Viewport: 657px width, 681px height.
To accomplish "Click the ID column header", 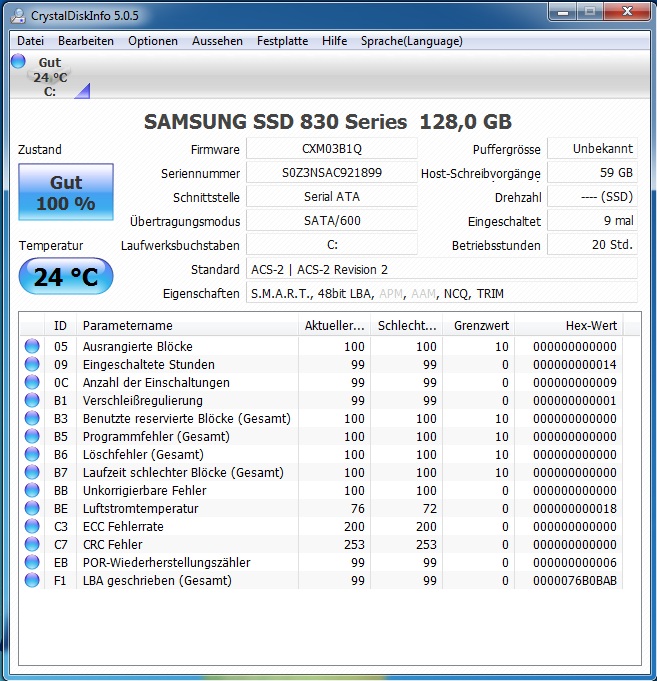I will click(x=60, y=325).
